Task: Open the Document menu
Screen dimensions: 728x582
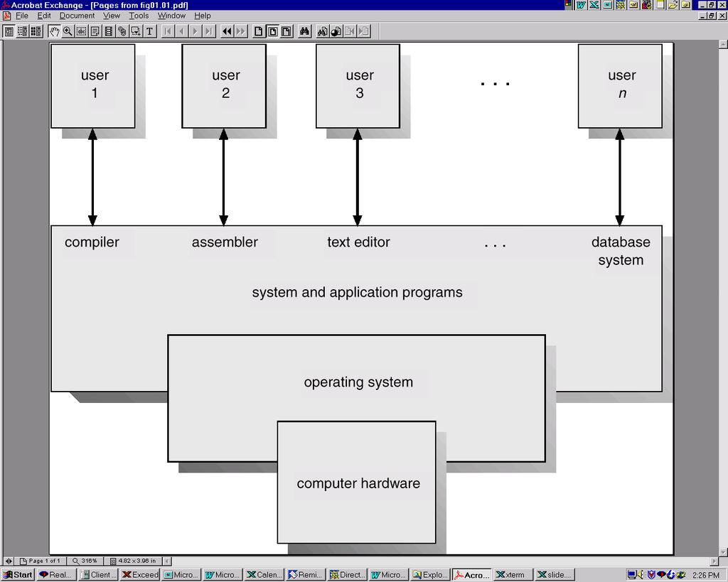Action: click(77, 16)
